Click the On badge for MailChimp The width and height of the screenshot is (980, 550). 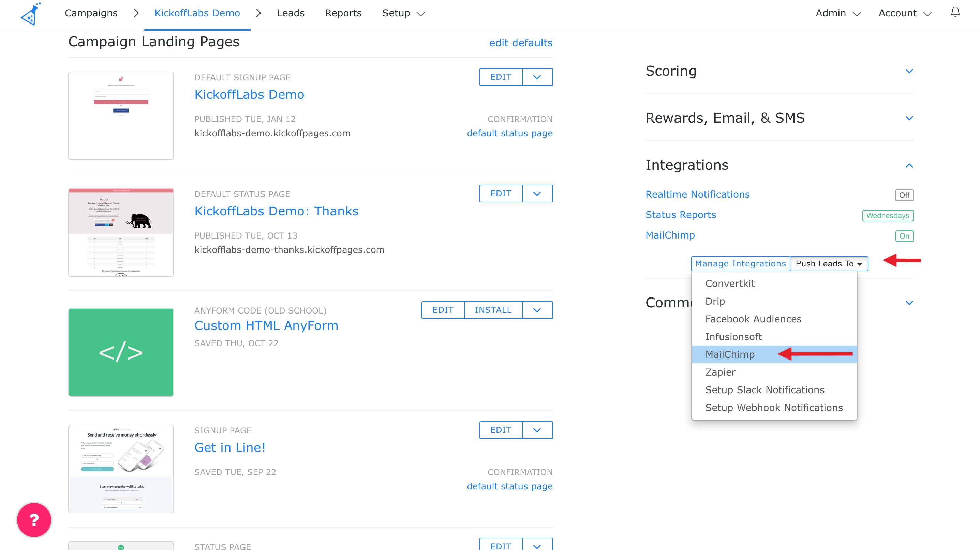click(904, 236)
